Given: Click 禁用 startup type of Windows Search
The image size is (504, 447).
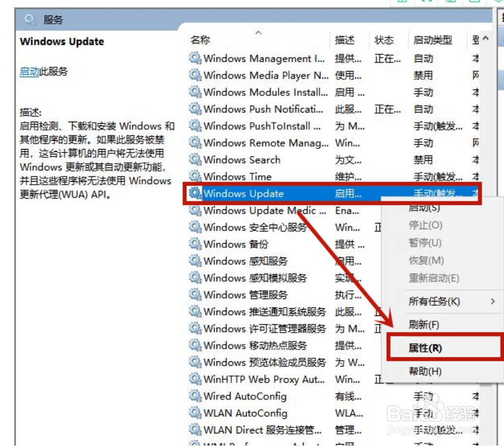Looking at the screenshot, I should pyautogui.click(x=423, y=160).
